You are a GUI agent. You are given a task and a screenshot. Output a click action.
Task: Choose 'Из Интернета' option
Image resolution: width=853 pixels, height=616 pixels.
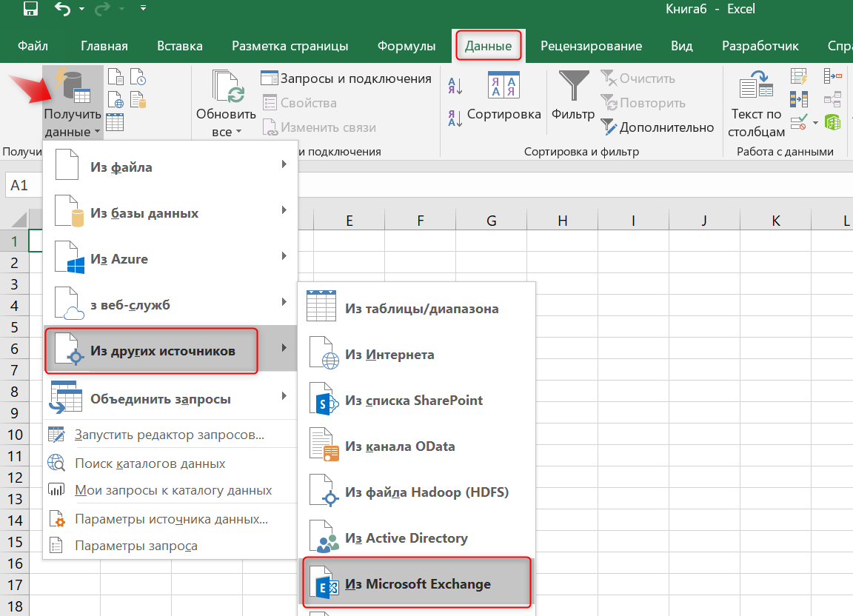417,353
